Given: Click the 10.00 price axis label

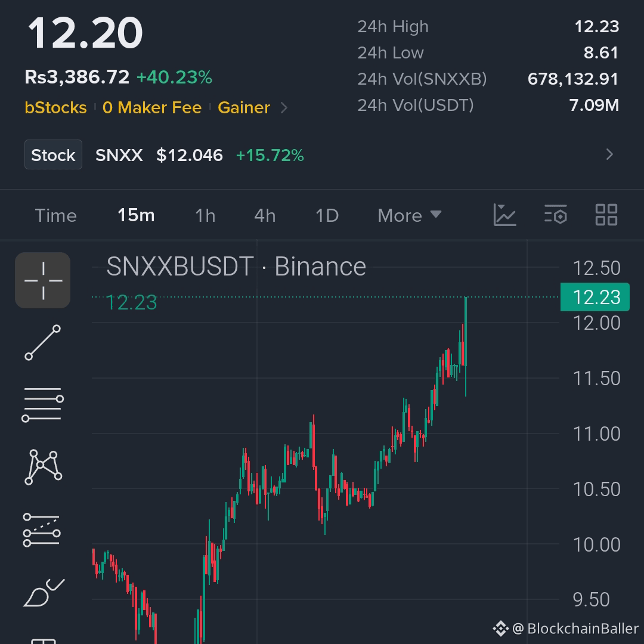Looking at the screenshot, I should coord(596,545).
